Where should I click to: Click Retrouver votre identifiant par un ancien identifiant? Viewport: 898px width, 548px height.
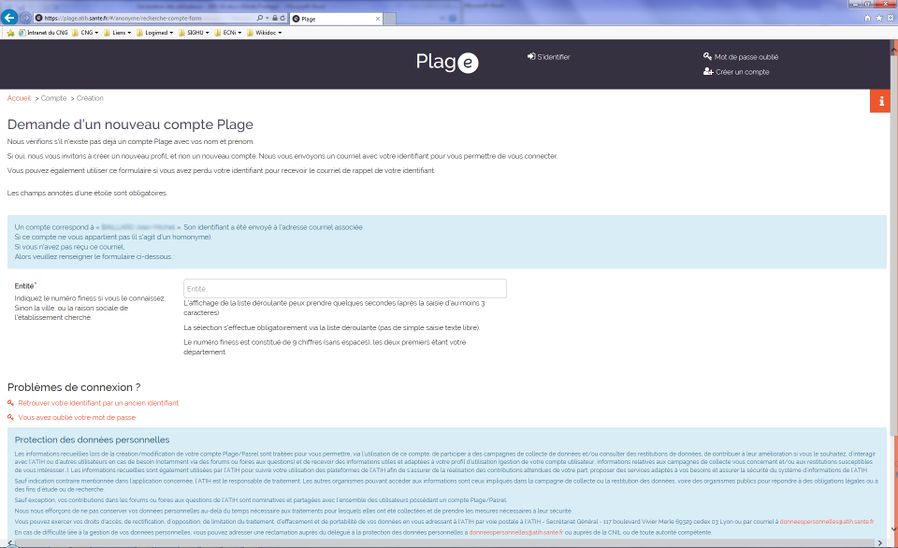point(98,403)
